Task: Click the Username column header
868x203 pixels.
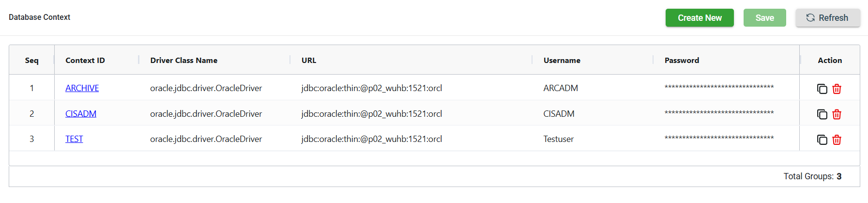Action: (x=562, y=61)
